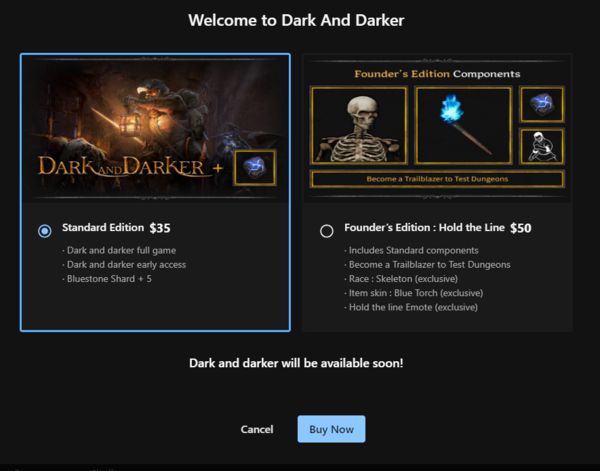Click the Dark and Darker logo artwork
Screen dimensions: 600x471
click(122, 167)
